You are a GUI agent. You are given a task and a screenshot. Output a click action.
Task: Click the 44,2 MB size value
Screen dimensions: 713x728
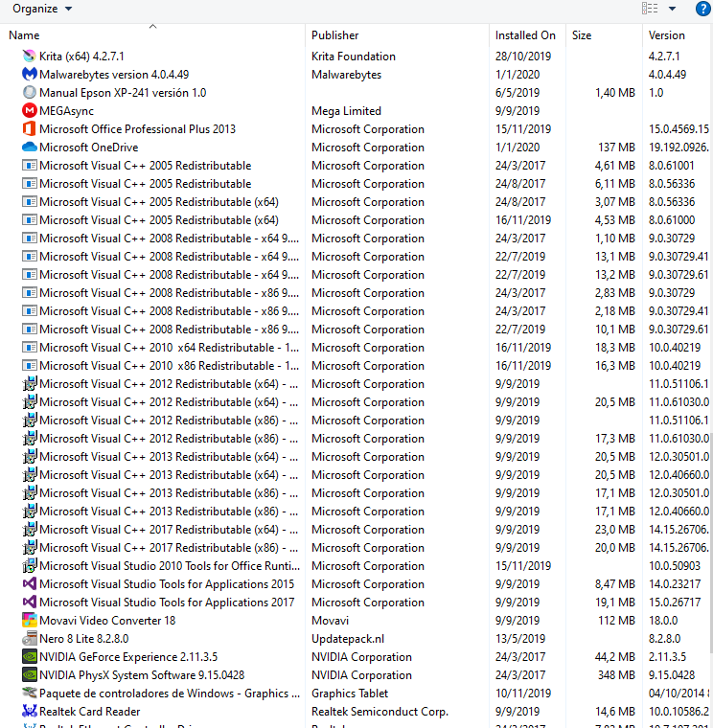tap(615, 656)
